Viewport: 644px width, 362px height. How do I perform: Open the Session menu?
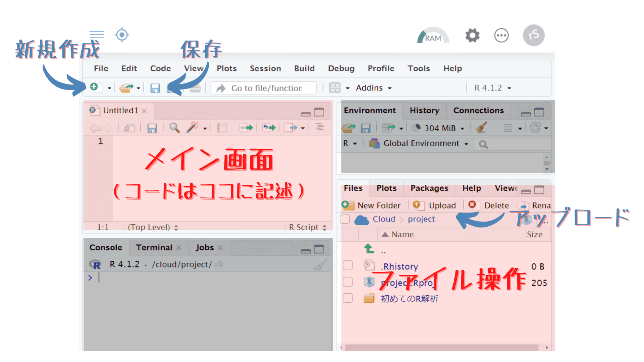coord(265,68)
